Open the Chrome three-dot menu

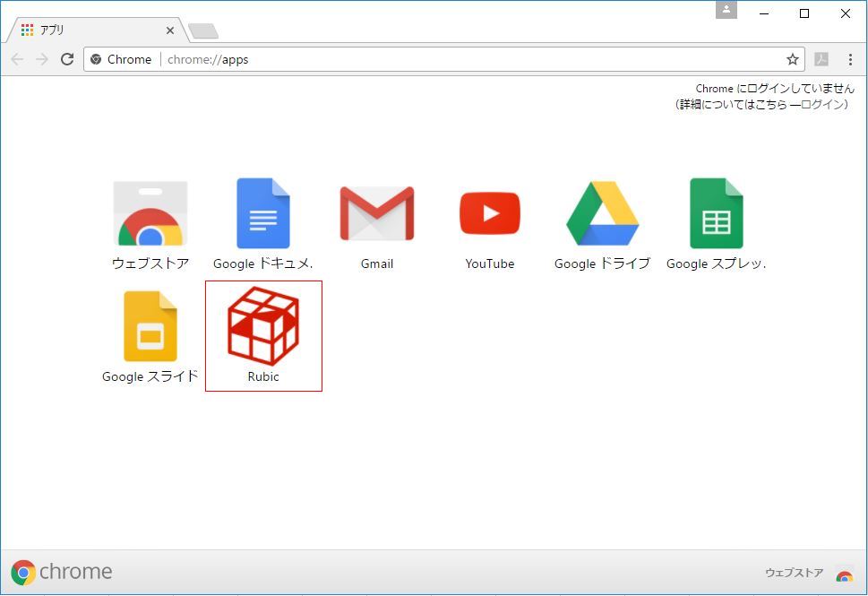850,59
